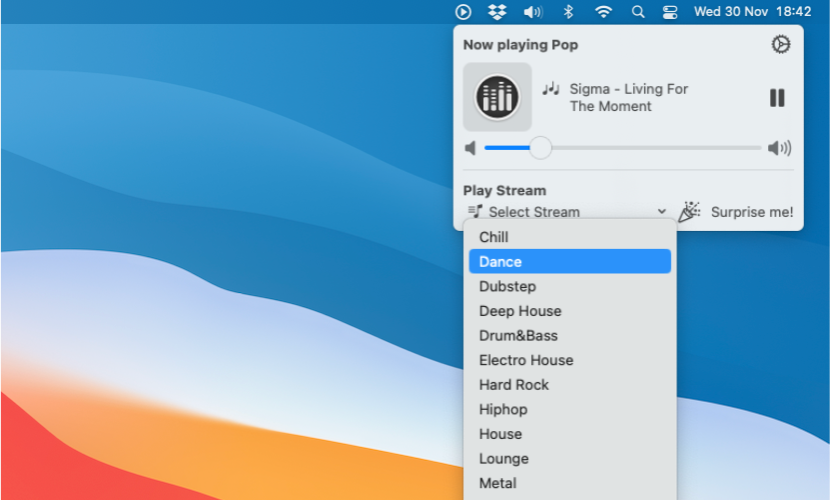Click the 'Now playing Pop' heading
830x500 pixels.
[520, 45]
